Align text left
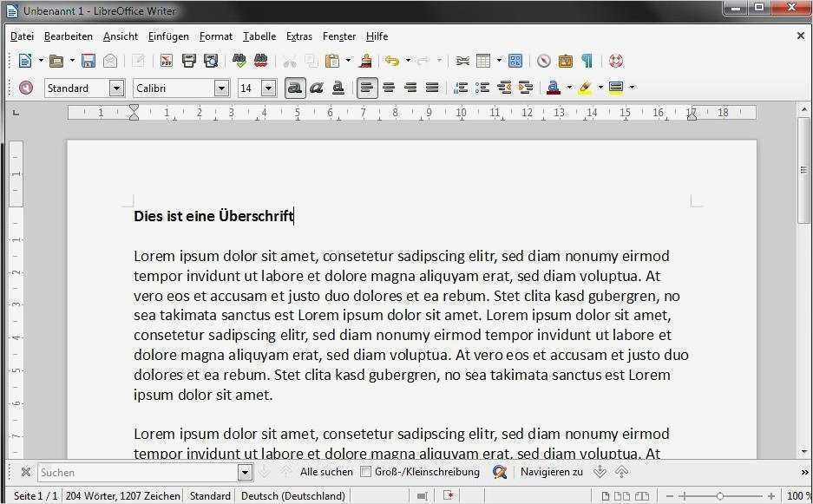Viewport: 813px width, 504px height. pyautogui.click(x=367, y=88)
